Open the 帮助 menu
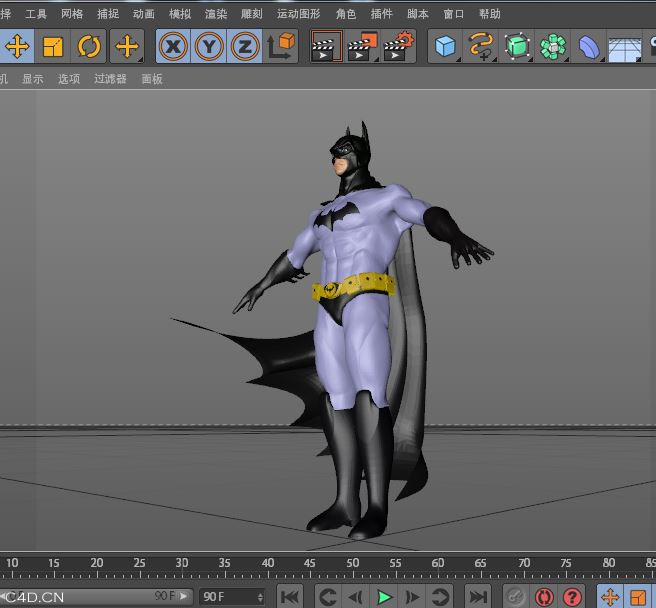This screenshot has width=656, height=608. [x=489, y=14]
